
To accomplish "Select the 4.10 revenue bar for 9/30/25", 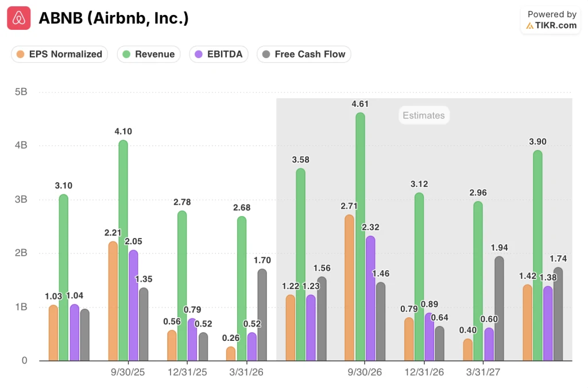I will 123,250.
